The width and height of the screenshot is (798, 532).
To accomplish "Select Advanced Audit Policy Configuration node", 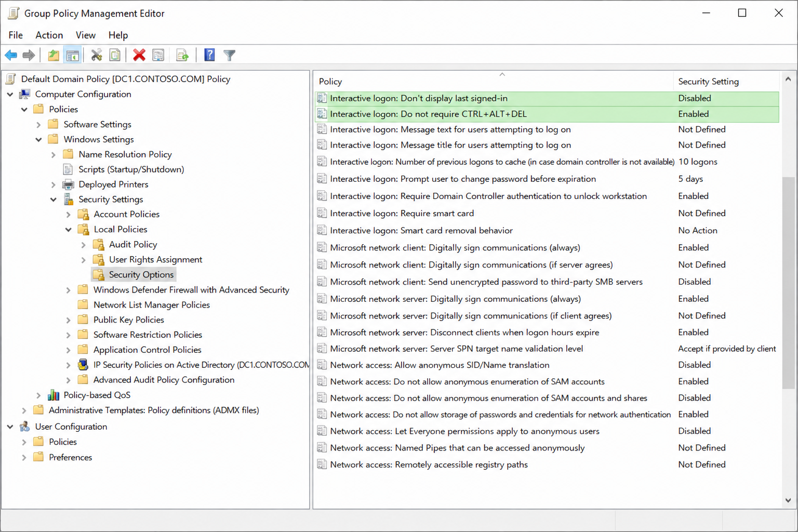I will pos(164,380).
